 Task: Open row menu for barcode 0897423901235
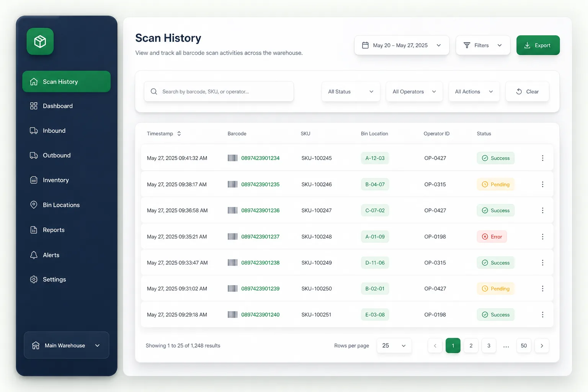542,185
